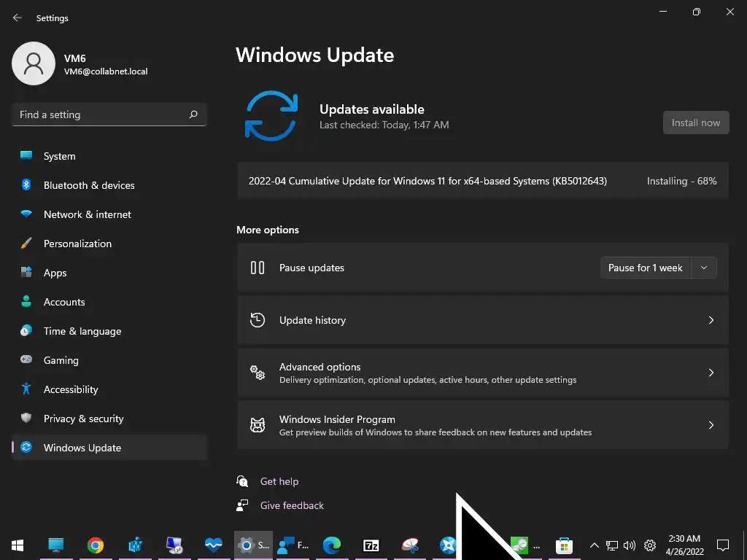Open Accessibility settings
Screen dimensions: 747x560
[x=109, y=389]
